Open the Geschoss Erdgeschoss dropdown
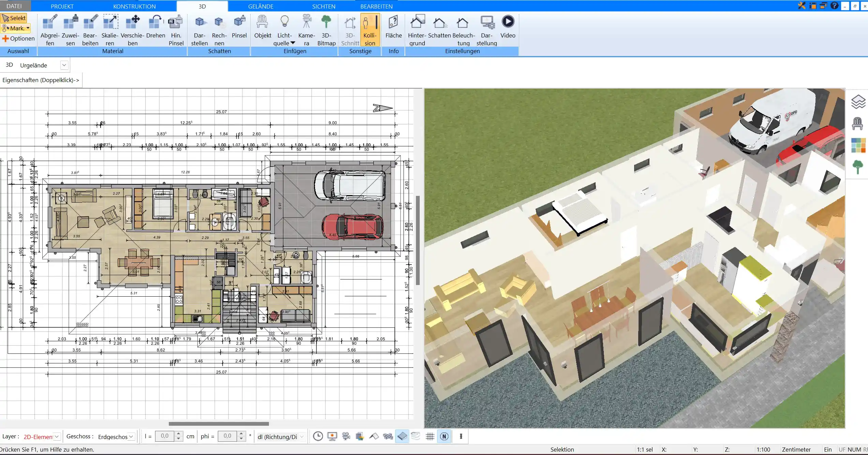Screen dimensions: 868x455 pos(131,436)
